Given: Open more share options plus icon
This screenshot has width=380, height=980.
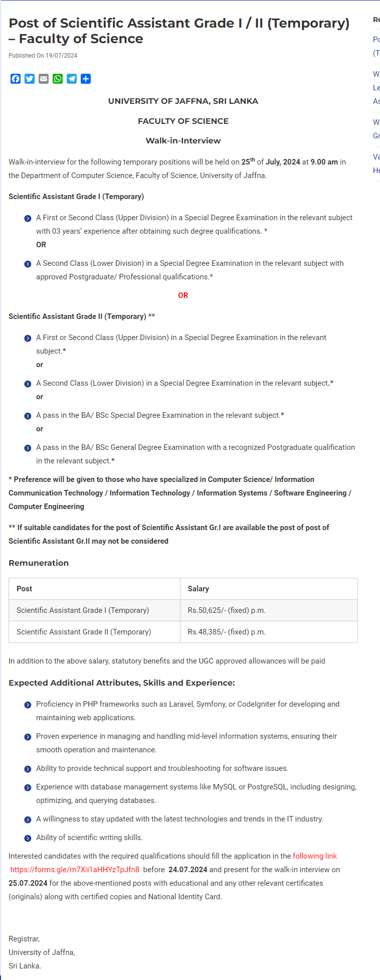Looking at the screenshot, I should pos(86,79).
